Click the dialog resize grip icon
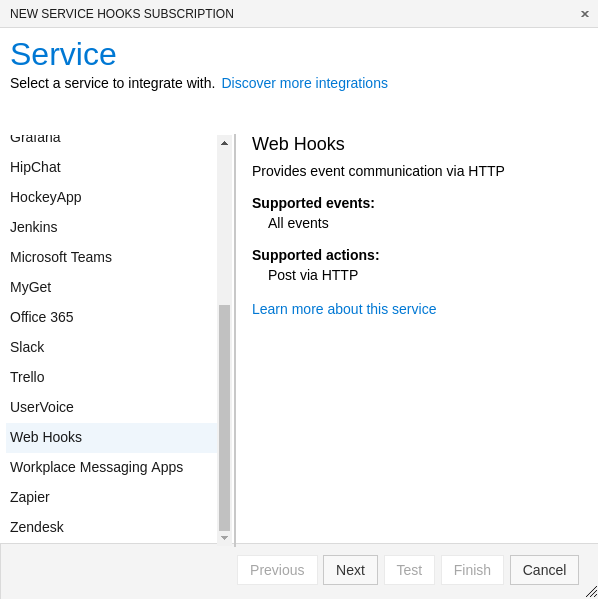Screen dimensions: 598x599 [591, 592]
